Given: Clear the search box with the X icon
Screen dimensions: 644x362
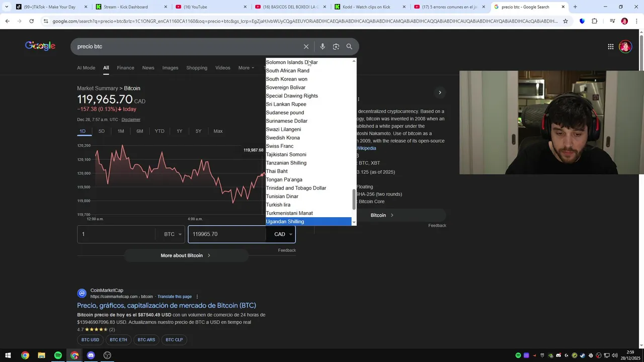Looking at the screenshot, I should (306, 46).
